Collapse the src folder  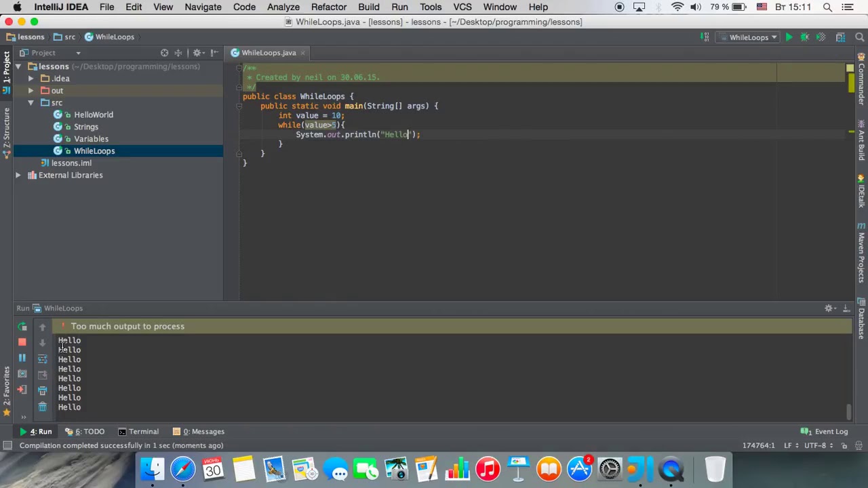pos(31,103)
